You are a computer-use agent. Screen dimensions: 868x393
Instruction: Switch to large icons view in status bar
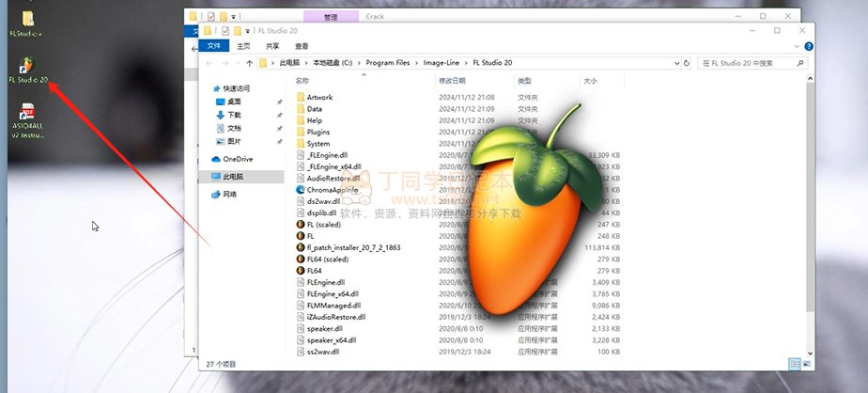[807, 364]
